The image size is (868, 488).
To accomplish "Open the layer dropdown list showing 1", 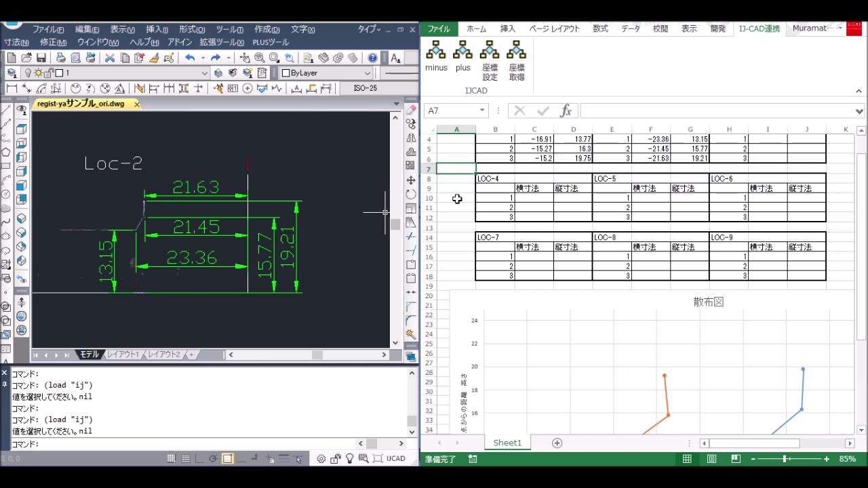I will 204,73.
